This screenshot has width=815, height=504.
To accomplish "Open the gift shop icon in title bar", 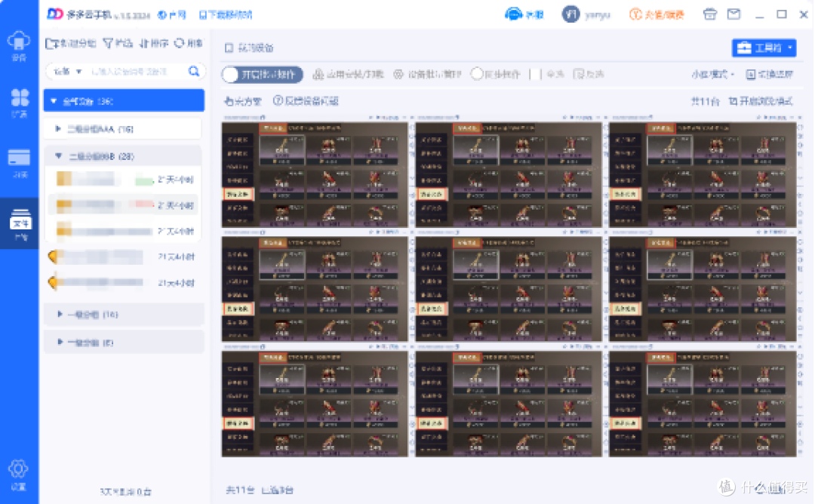I will point(709,14).
